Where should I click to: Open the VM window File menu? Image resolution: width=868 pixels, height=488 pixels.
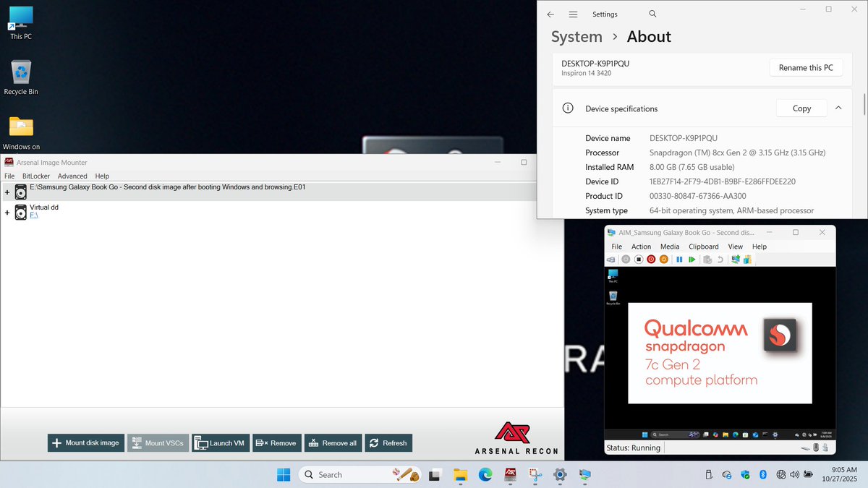coord(617,247)
